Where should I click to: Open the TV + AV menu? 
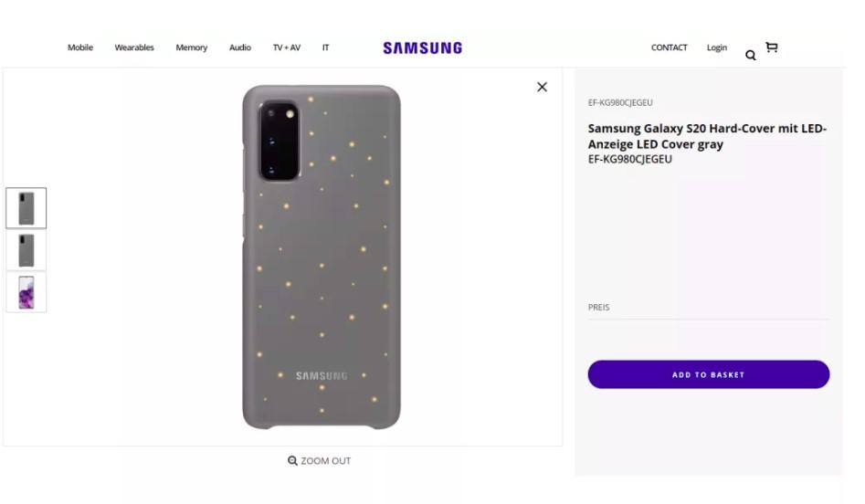pyautogui.click(x=287, y=47)
